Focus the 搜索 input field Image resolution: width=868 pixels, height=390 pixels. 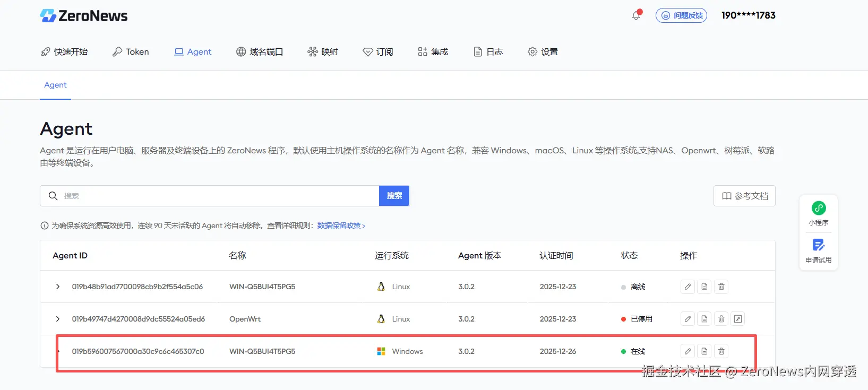pos(210,196)
